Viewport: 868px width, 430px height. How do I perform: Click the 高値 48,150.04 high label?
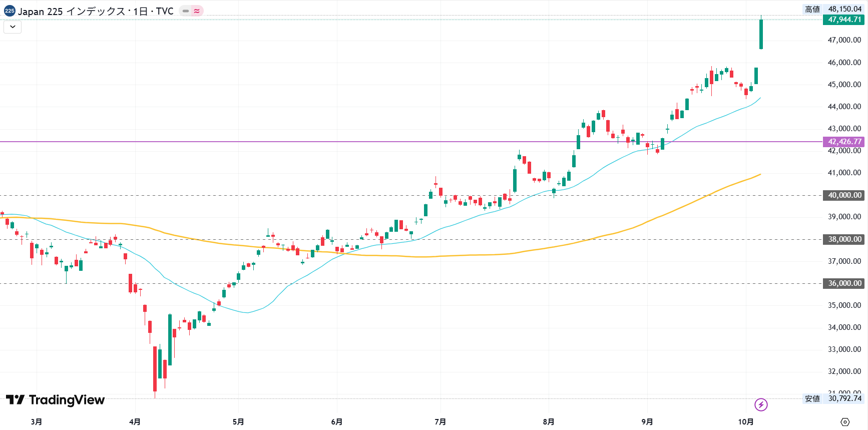834,9
